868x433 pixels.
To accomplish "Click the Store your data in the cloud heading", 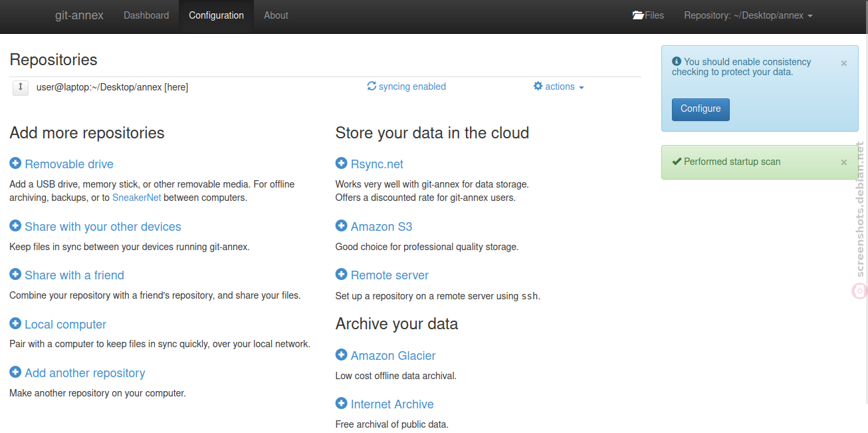I will click(432, 133).
